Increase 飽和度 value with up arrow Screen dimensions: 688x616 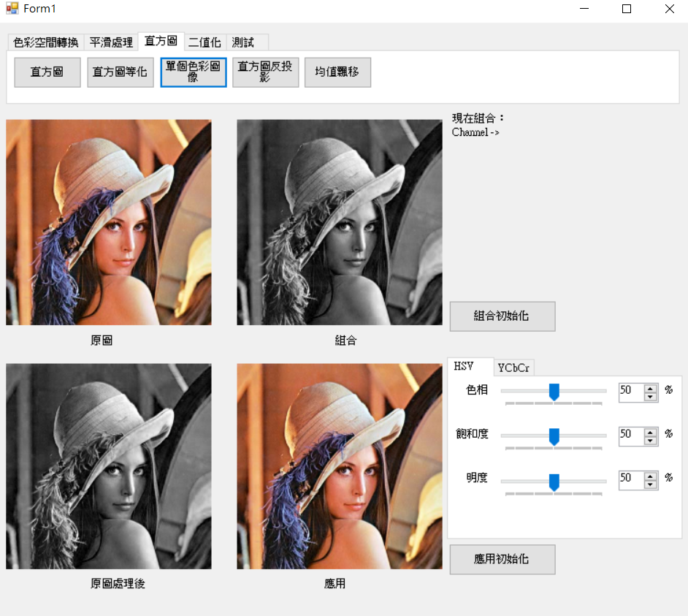coord(650,432)
